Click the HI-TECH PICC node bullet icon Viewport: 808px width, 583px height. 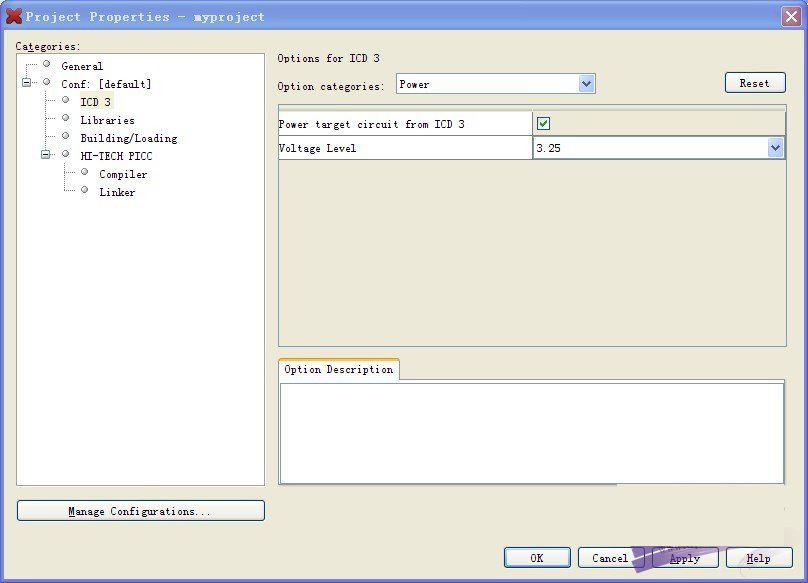tap(65, 154)
